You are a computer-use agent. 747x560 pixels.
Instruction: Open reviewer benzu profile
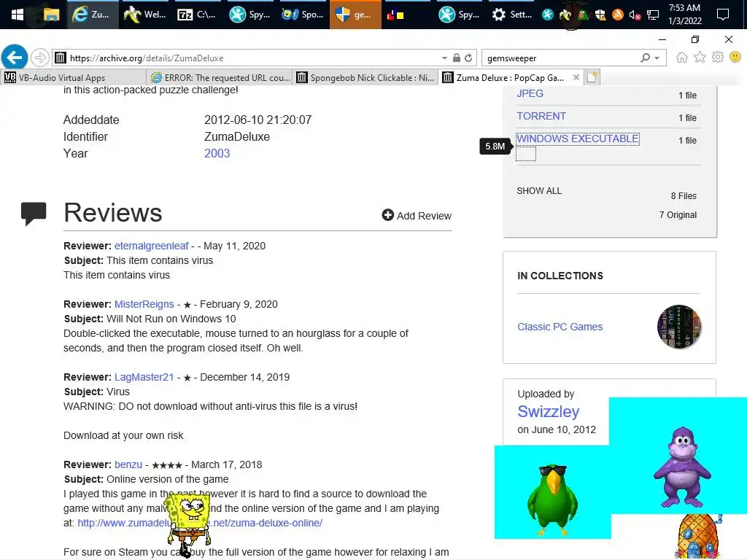tap(128, 464)
